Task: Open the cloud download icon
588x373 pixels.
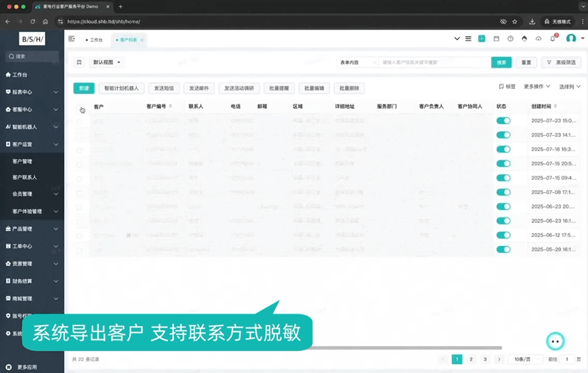Action: (x=538, y=39)
